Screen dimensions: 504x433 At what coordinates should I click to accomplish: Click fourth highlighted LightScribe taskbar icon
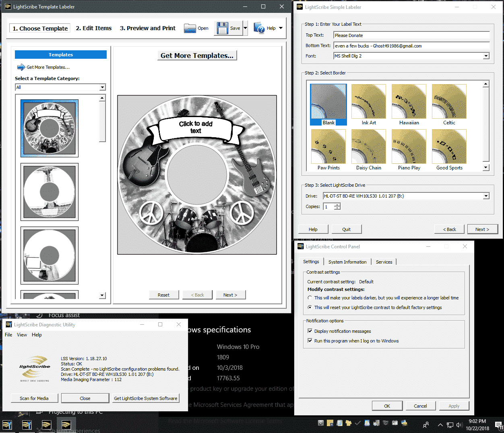(x=66, y=425)
